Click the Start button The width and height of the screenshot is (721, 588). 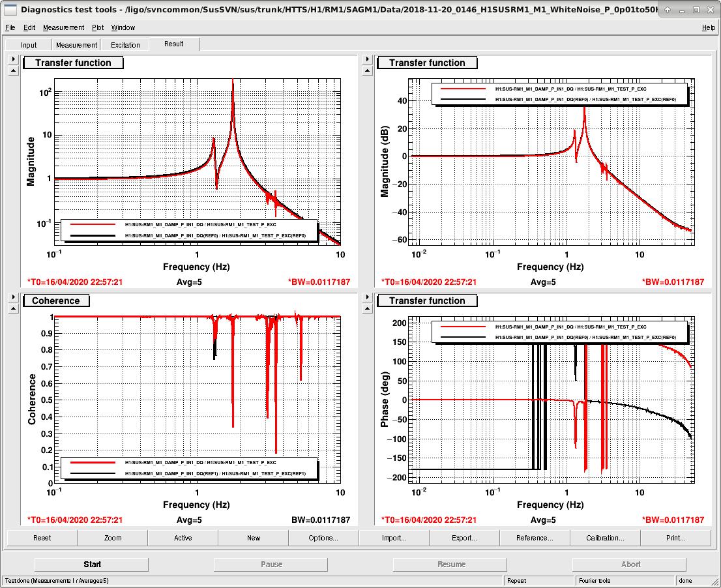(x=92, y=564)
